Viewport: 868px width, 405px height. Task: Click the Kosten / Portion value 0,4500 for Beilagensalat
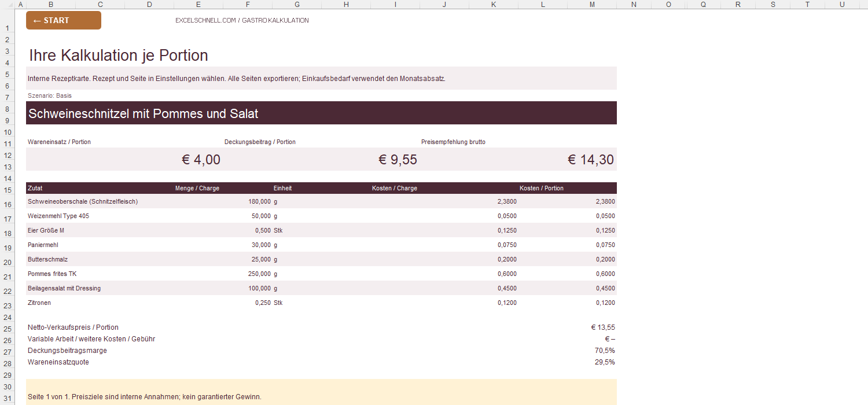pyautogui.click(x=605, y=288)
